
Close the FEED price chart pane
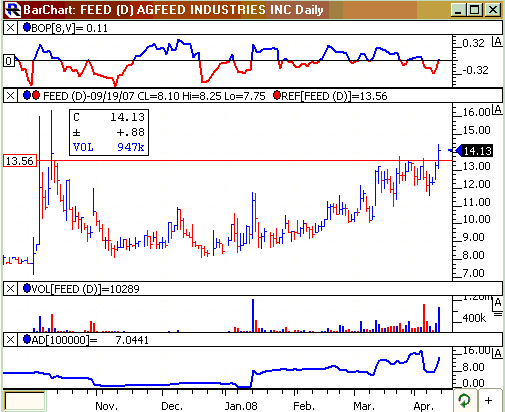point(10,96)
